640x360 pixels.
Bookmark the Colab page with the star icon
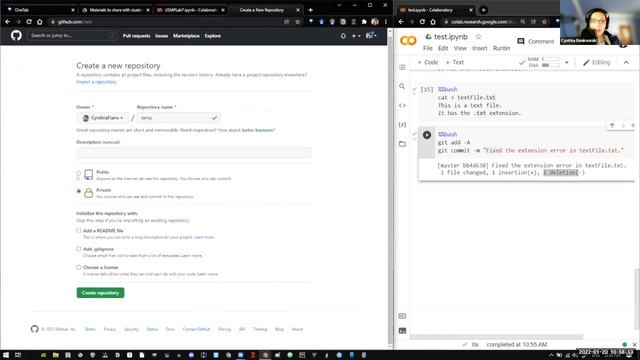click(x=544, y=22)
